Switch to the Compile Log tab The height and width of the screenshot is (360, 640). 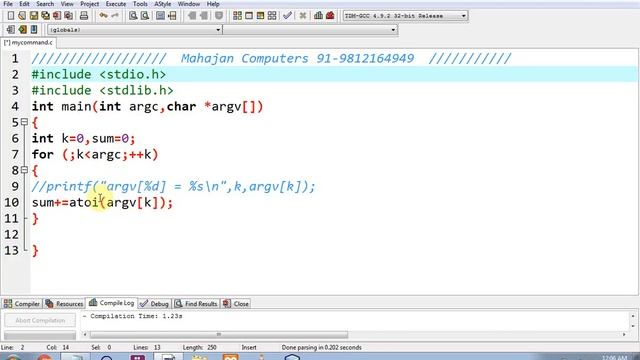[111, 303]
